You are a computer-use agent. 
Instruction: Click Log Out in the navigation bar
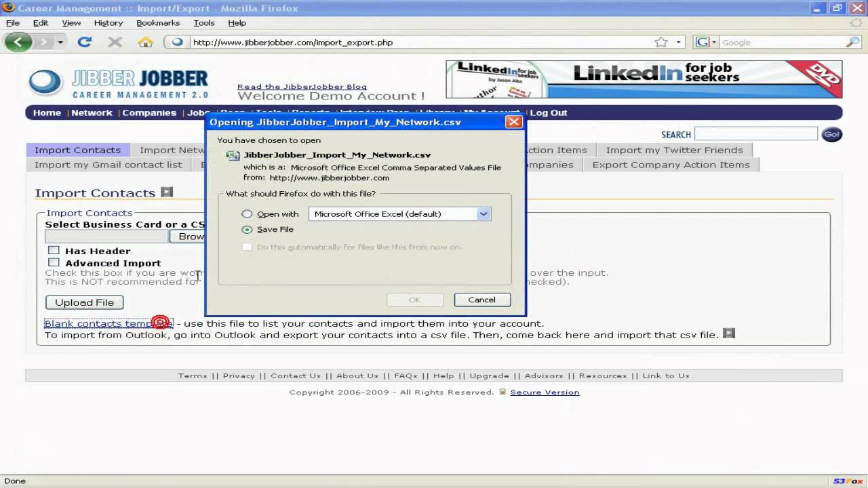(548, 113)
